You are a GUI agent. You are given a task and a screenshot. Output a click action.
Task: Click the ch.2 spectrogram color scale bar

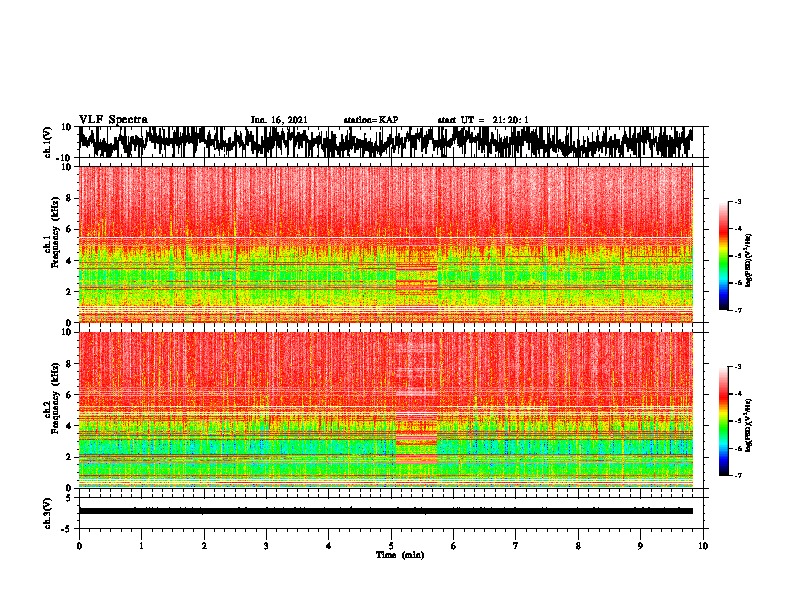pos(724,421)
